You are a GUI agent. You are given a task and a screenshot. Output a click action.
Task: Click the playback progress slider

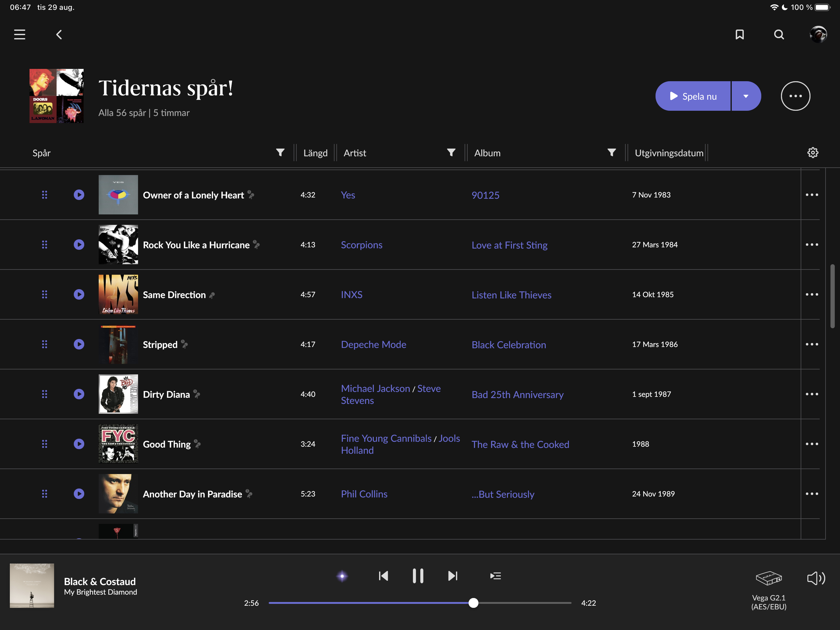420,603
